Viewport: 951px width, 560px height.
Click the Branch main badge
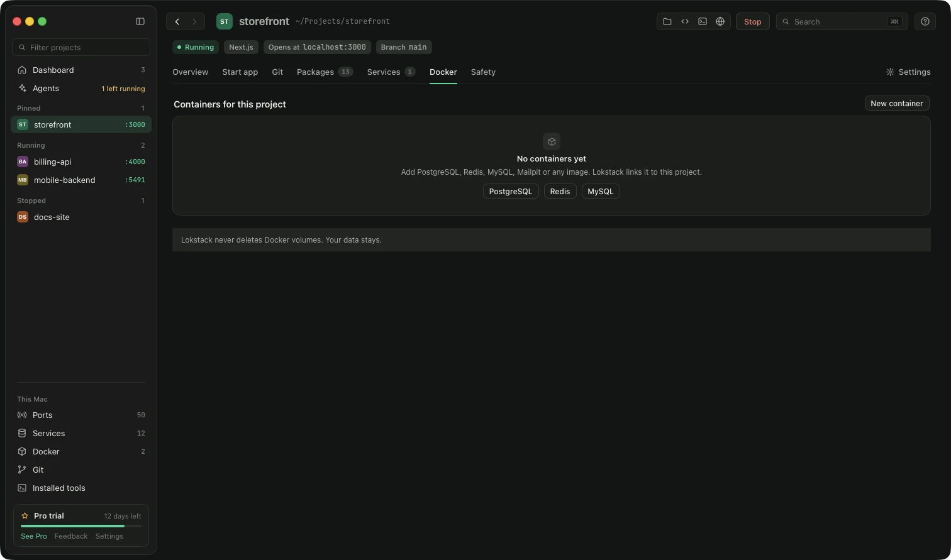pos(404,47)
